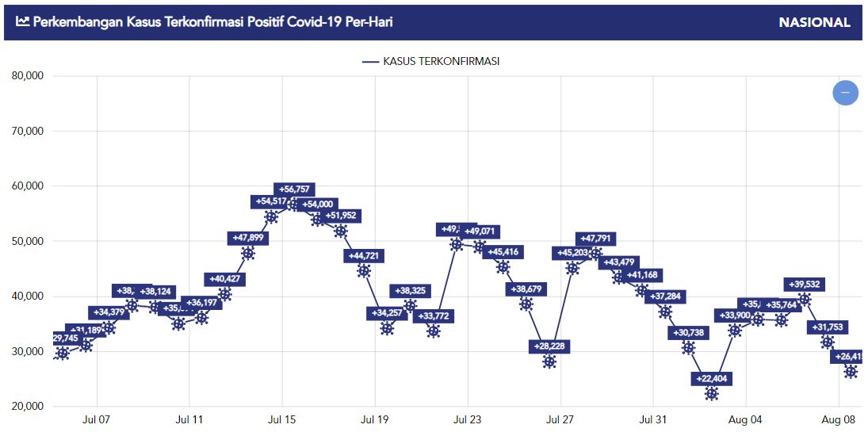Viewport: 868px width, 436px height.
Task: Select the +22,404 virus data point
Action: (x=711, y=393)
